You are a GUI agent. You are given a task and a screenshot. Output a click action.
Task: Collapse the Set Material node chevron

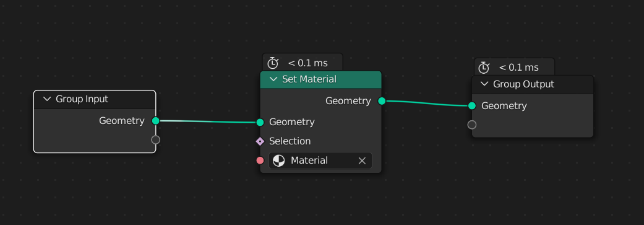273,79
